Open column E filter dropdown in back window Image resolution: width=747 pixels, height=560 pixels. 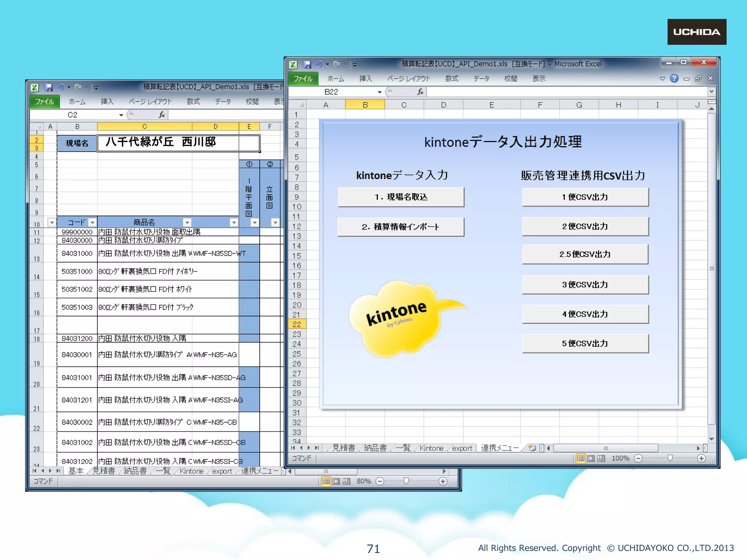coord(255,222)
